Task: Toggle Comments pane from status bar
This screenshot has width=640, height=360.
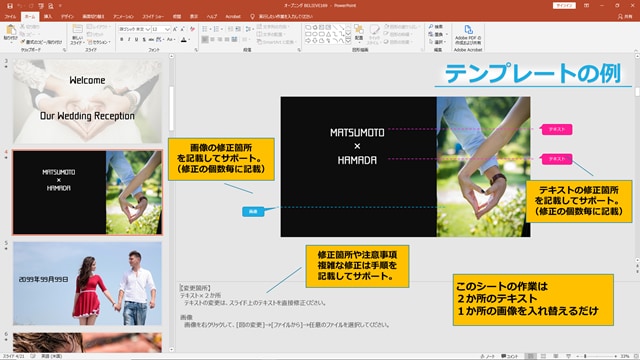Action: coord(509,356)
